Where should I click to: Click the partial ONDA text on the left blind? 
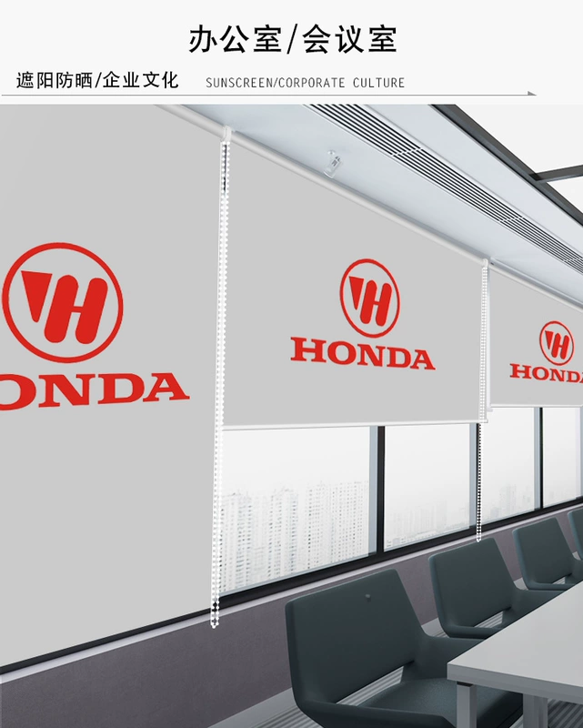click(x=95, y=391)
